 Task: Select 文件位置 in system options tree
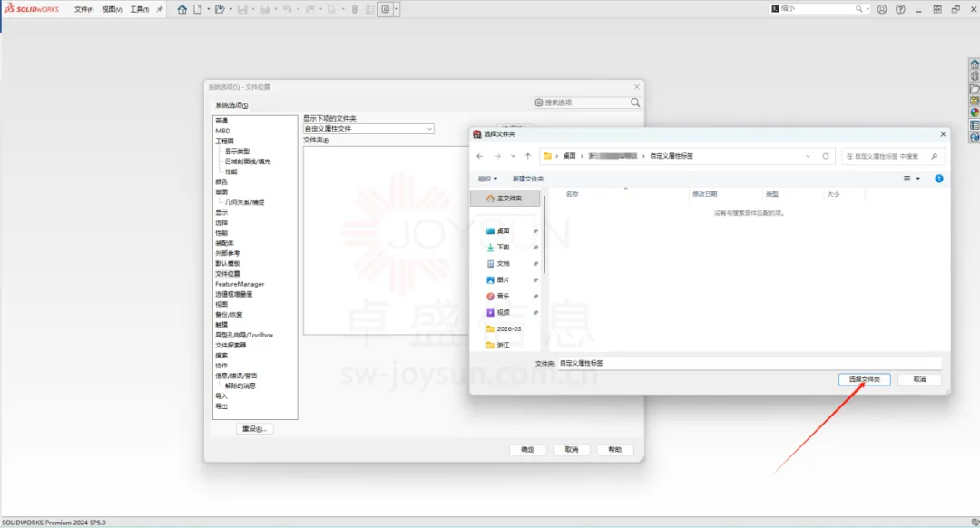pyautogui.click(x=228, y=274)
